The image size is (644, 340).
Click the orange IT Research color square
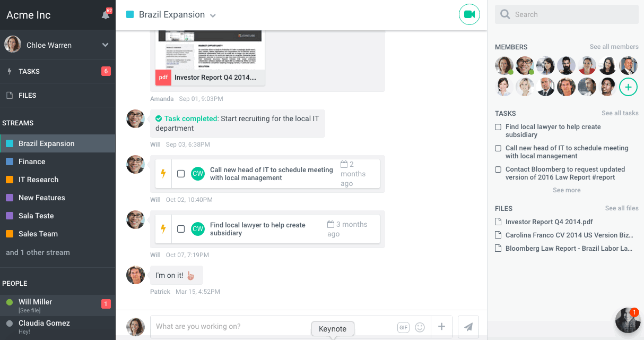[x=10, y=180]
